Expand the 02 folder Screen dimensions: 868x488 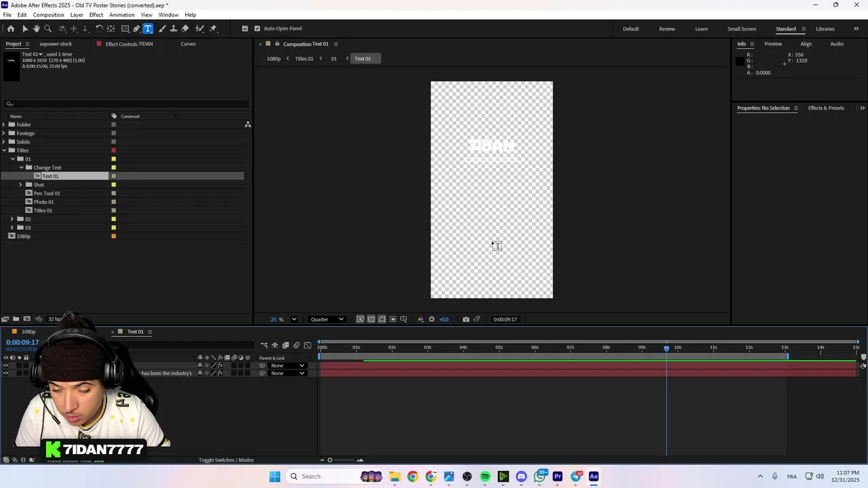[x=12, y=219]
